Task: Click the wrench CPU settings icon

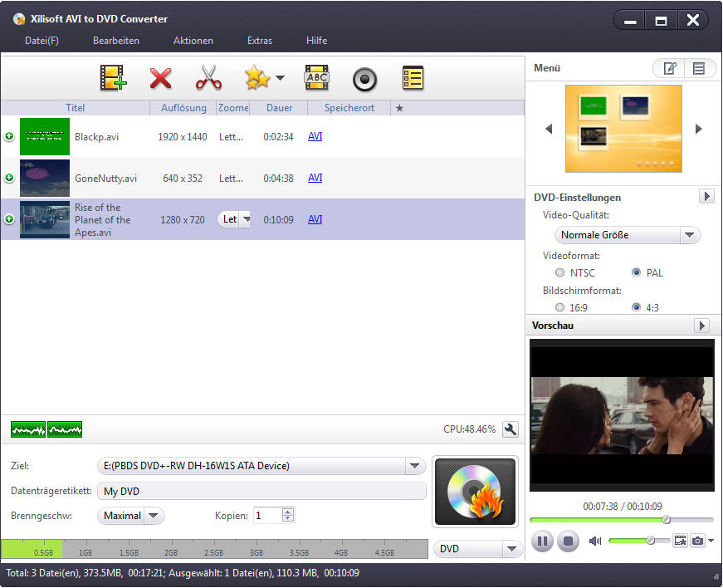Action: coord(510,429)
